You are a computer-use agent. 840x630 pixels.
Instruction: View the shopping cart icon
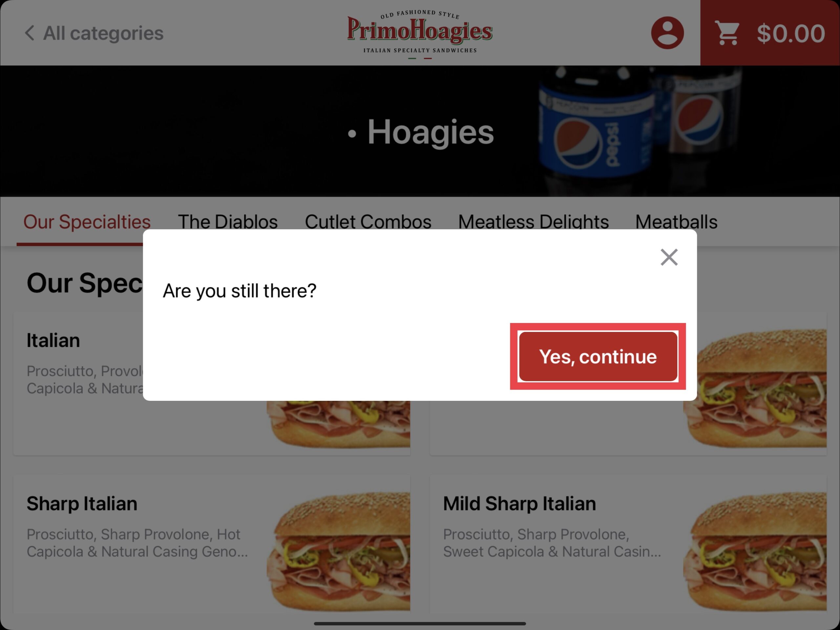727,33
